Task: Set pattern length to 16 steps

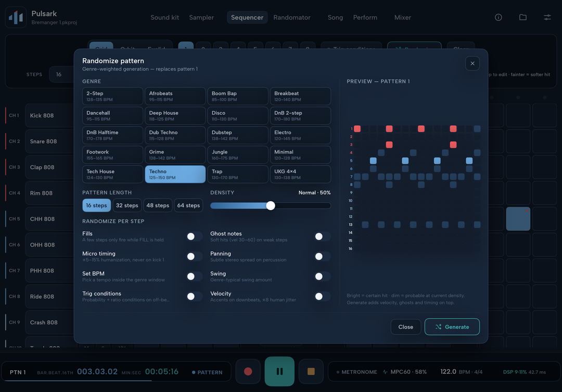Action: pos(96,205)
